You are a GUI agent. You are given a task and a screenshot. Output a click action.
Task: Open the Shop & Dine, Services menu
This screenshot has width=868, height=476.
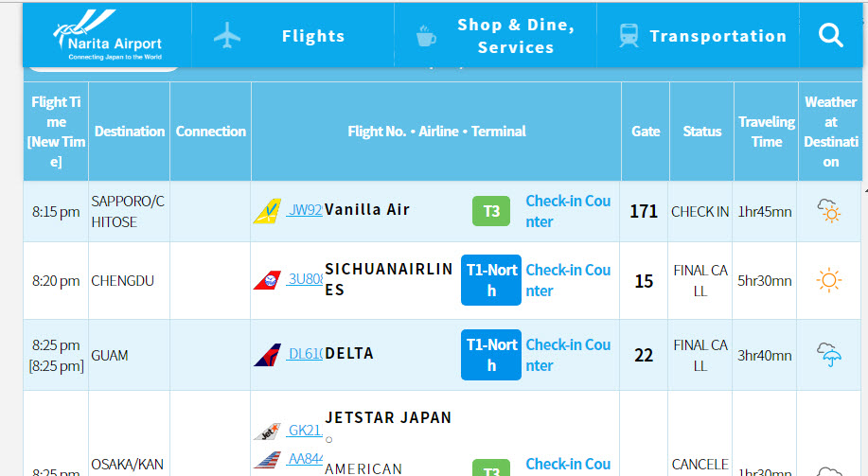tap(496, 36)
